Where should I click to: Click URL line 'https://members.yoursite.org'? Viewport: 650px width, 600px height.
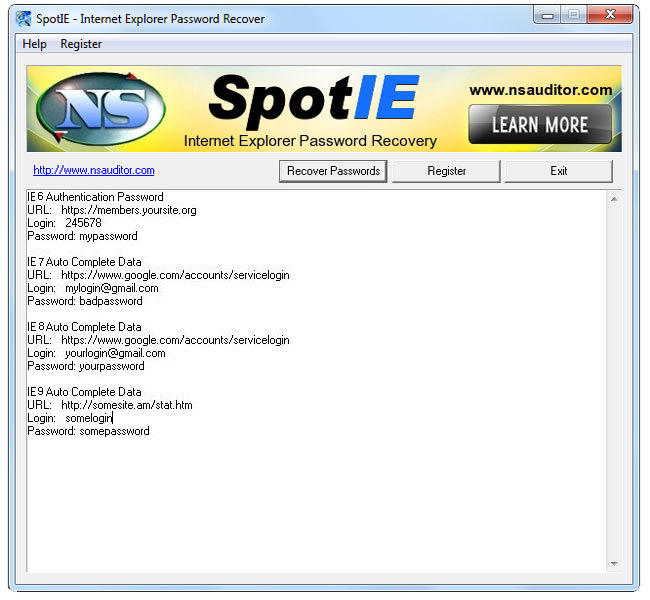(112, 210)
